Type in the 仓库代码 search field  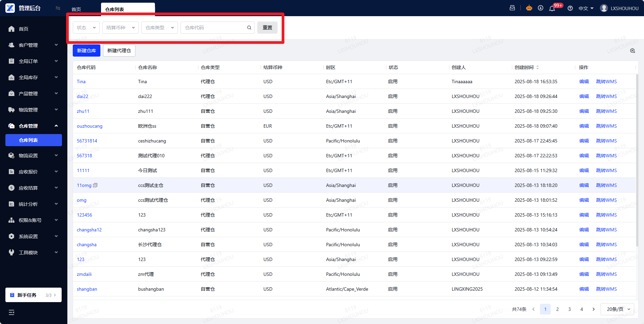[214, 28]
